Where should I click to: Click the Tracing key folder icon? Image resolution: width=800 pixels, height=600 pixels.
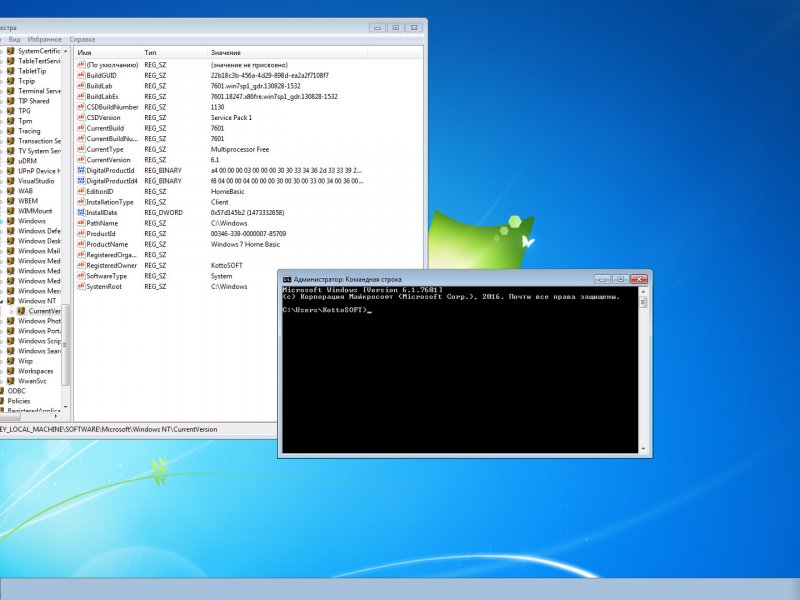(x=11, y=131)
